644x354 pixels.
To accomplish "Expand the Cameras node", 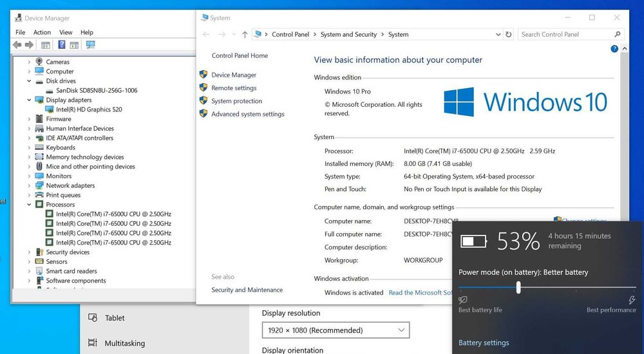I will pos(29,62).
